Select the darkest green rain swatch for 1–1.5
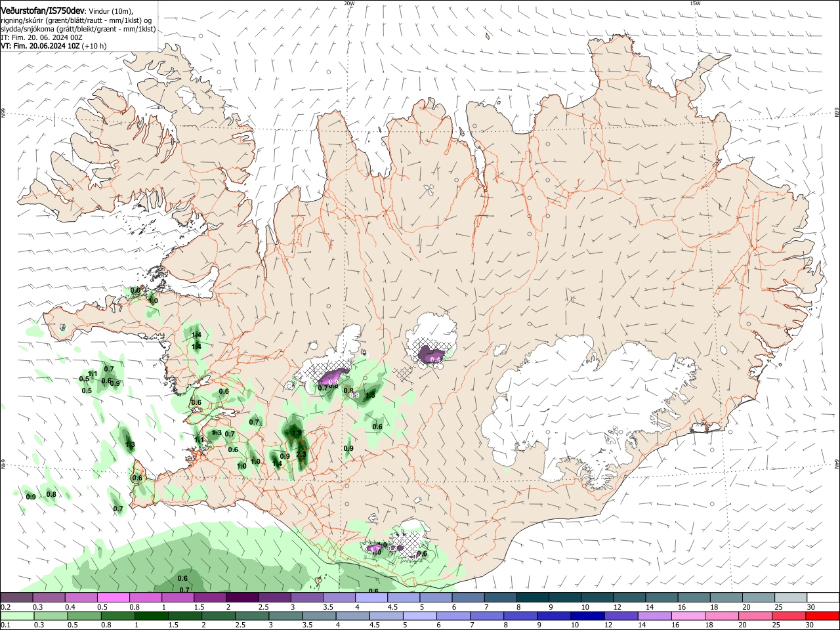Viewport: 840px width, 630px height. coord(152,616)
